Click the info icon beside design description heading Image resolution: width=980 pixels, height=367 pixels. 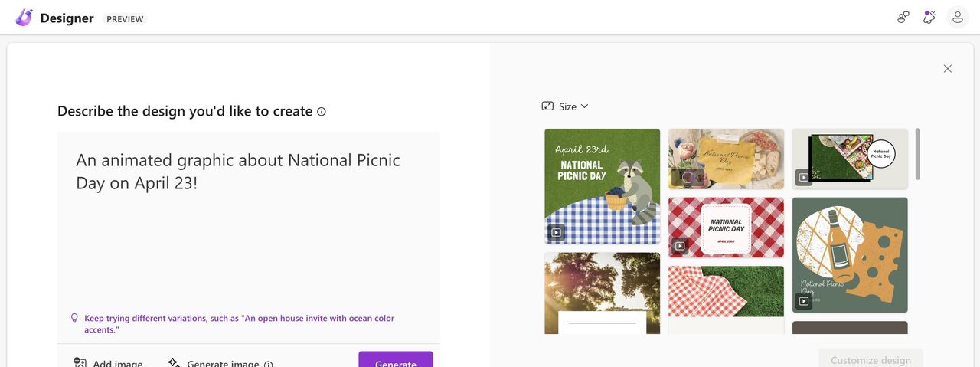point(322,112)
